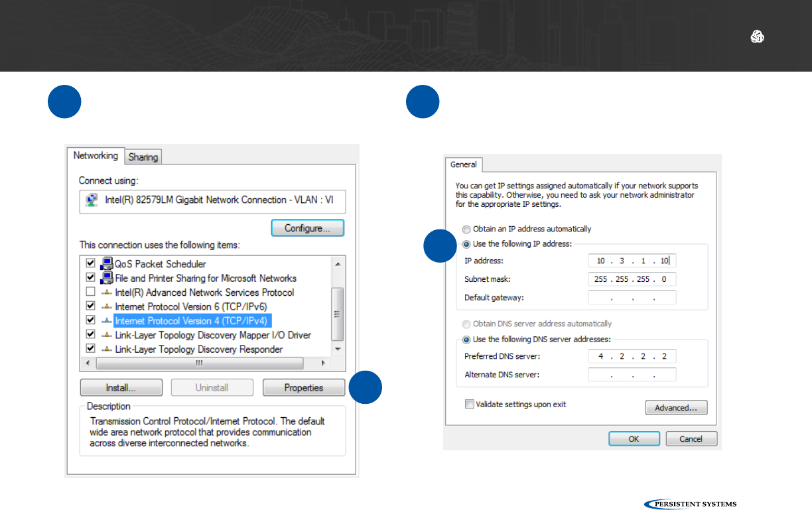Click Topology Discovery Responder icon
This screenshot has width=812, height=510.
(107, 349)
